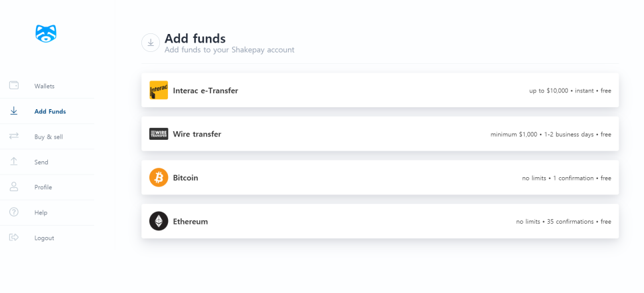Click the Send upload arrow icon

[14, 161]
